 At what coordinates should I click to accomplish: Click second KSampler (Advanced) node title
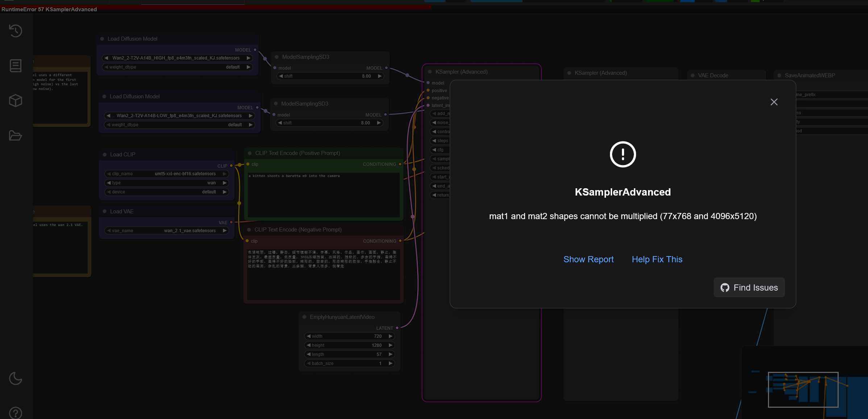(x=601, y=73)
